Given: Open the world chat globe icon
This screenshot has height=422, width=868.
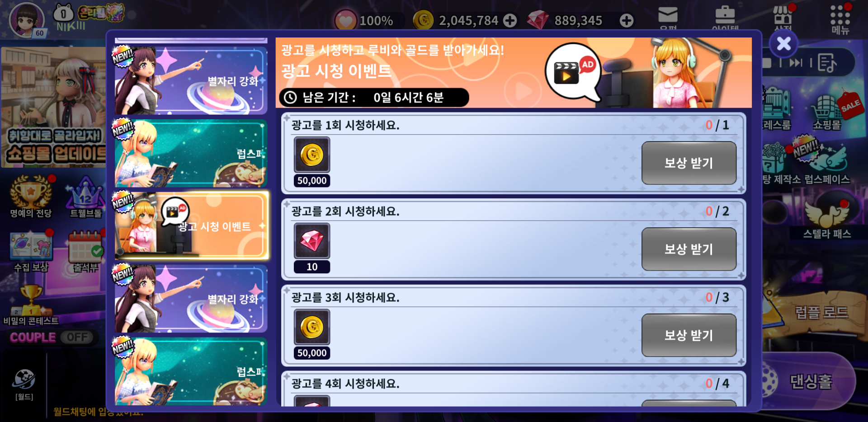Looking at the screenshot, I should click(24, 384).
